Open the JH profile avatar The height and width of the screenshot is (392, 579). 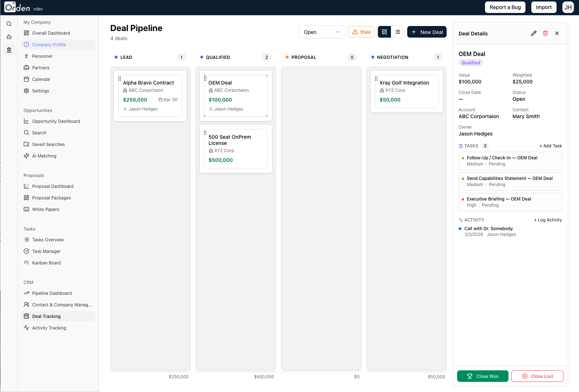tap(568, 7)
